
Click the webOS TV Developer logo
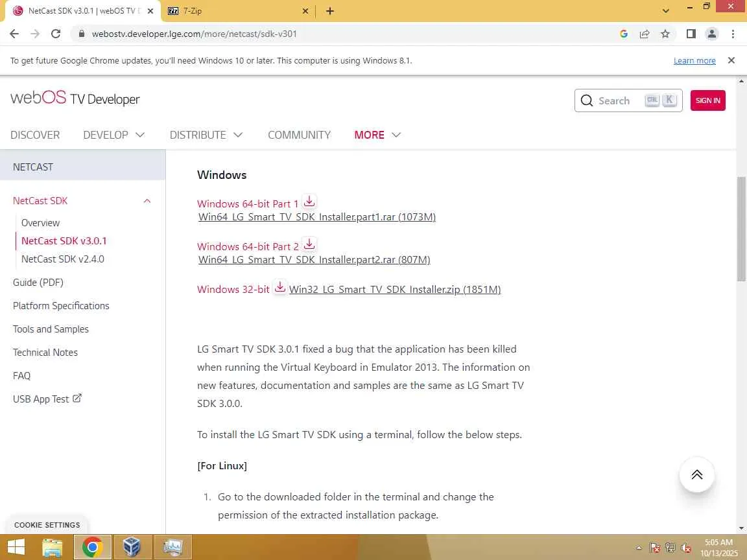tap(75, 98)
